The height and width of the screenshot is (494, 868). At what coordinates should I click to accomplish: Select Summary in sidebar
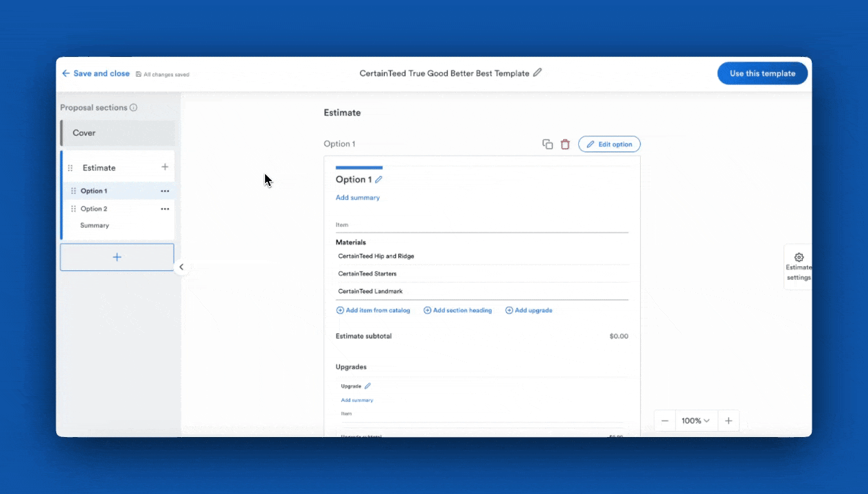(x=95, y=225)
